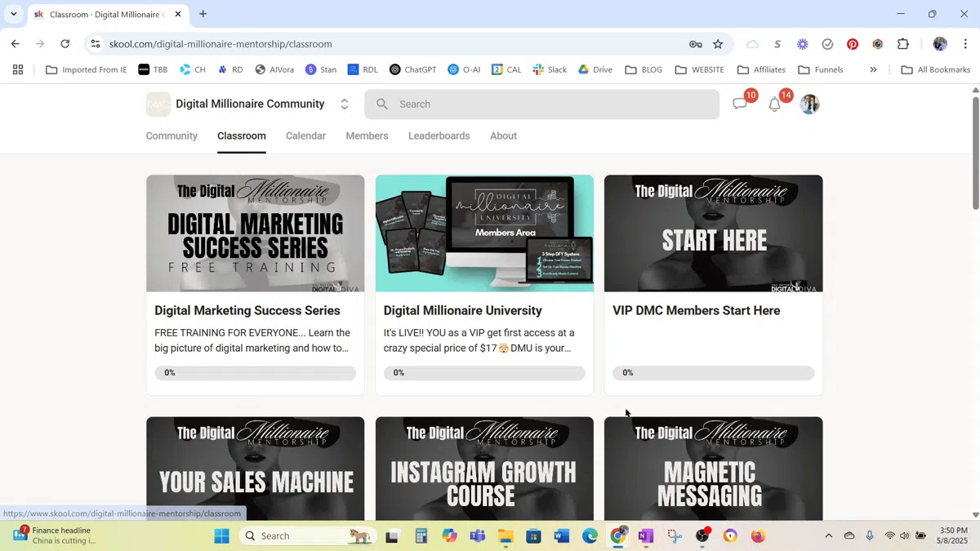980x551 pixels.
Task: Show hidden system tray icons
Action: coord(828,536)
